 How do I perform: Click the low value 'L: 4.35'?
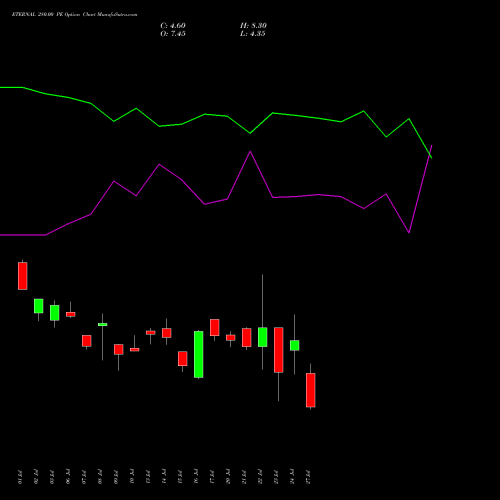252,34
